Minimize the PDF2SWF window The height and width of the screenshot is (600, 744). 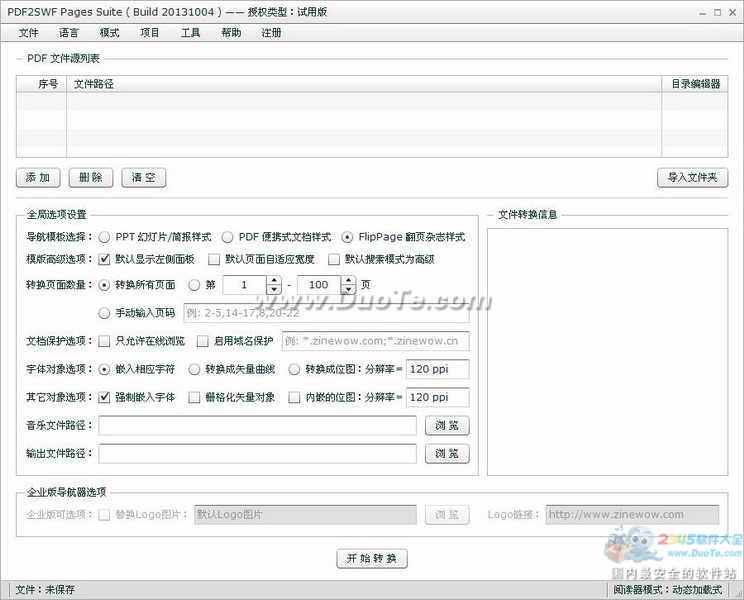tap(703, 13)
